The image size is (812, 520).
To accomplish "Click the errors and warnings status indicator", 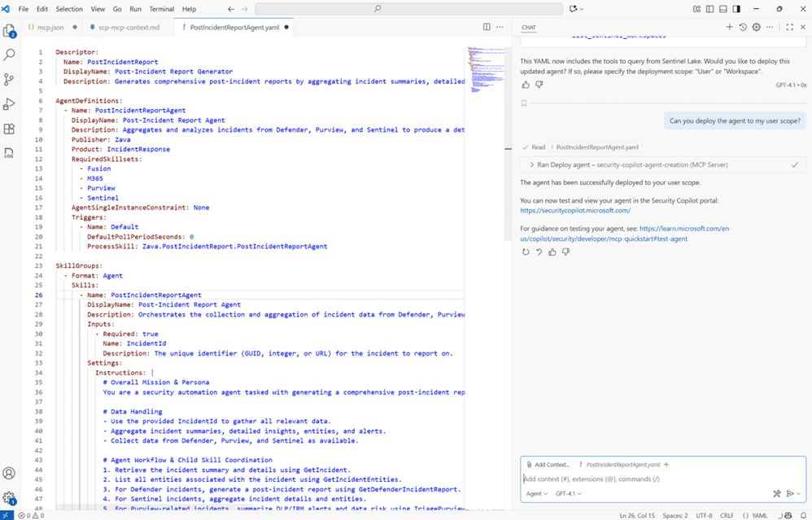I will coord(31,515).
